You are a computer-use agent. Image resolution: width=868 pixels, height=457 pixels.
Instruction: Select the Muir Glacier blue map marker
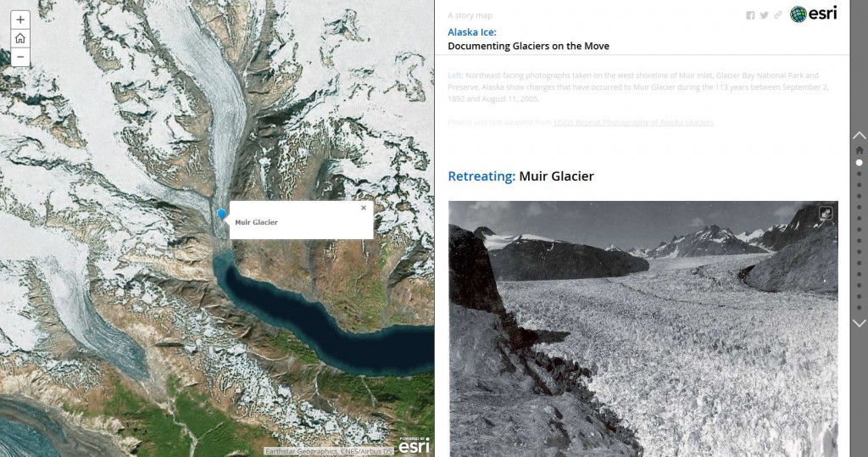click(221, 215)
